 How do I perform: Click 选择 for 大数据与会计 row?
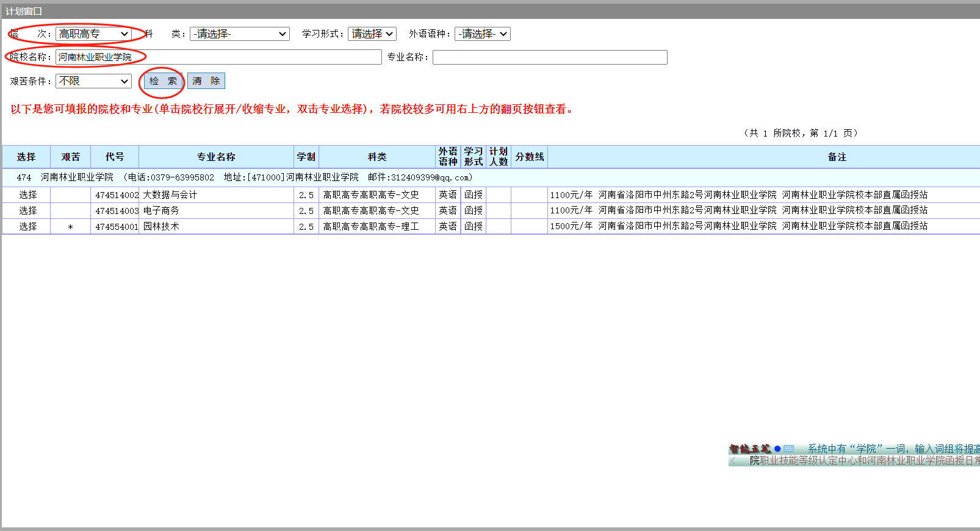(x=27, y=195)
